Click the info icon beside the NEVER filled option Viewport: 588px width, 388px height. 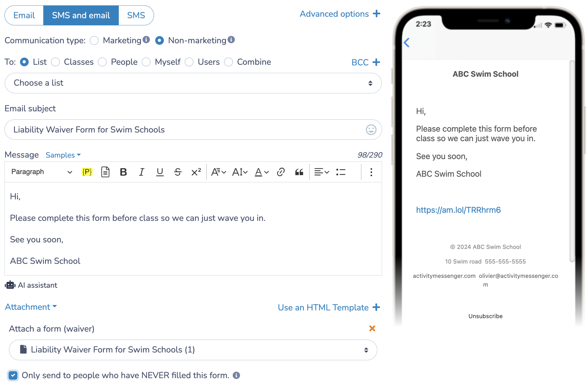pyautogui.click(x=236, y=375)
